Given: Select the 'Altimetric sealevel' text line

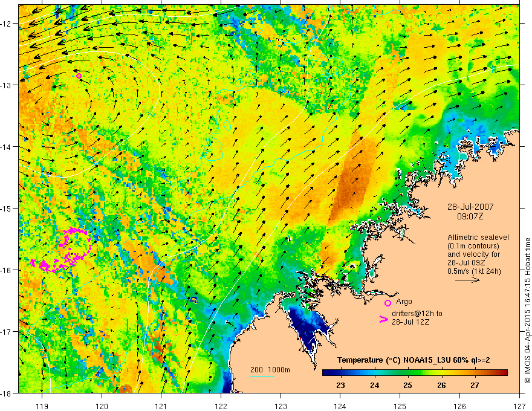Looking at the screenshot, I should click(478, 238).
